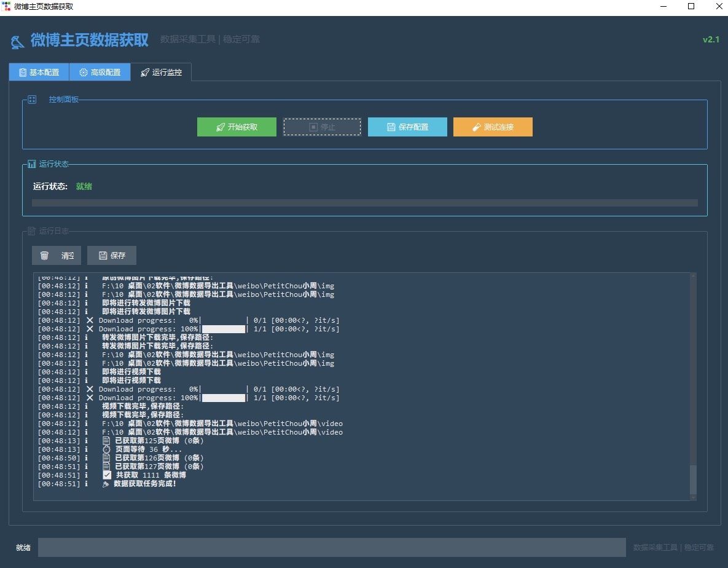Click the log scrollbar up arrow

point(693,276)
